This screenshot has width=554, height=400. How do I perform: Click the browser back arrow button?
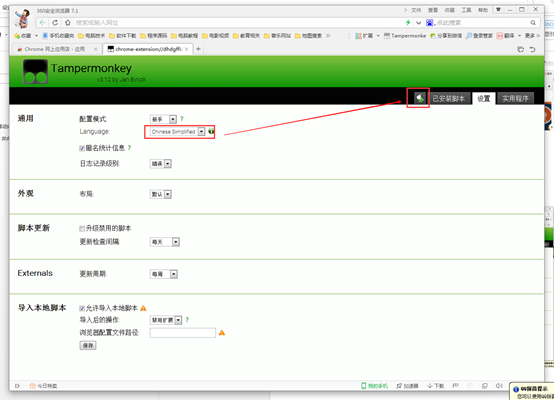click(x=42, y=23)
